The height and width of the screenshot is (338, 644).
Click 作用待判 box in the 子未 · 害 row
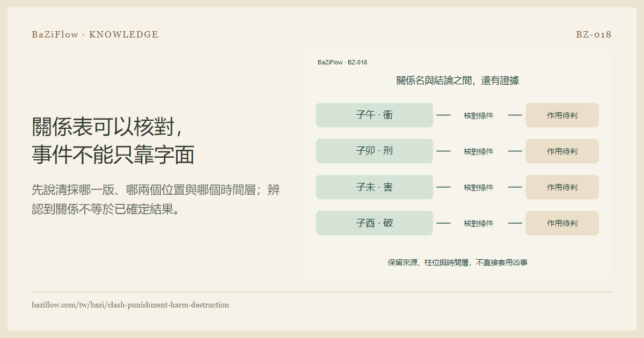pyautogui.click(x=562, y=187)
